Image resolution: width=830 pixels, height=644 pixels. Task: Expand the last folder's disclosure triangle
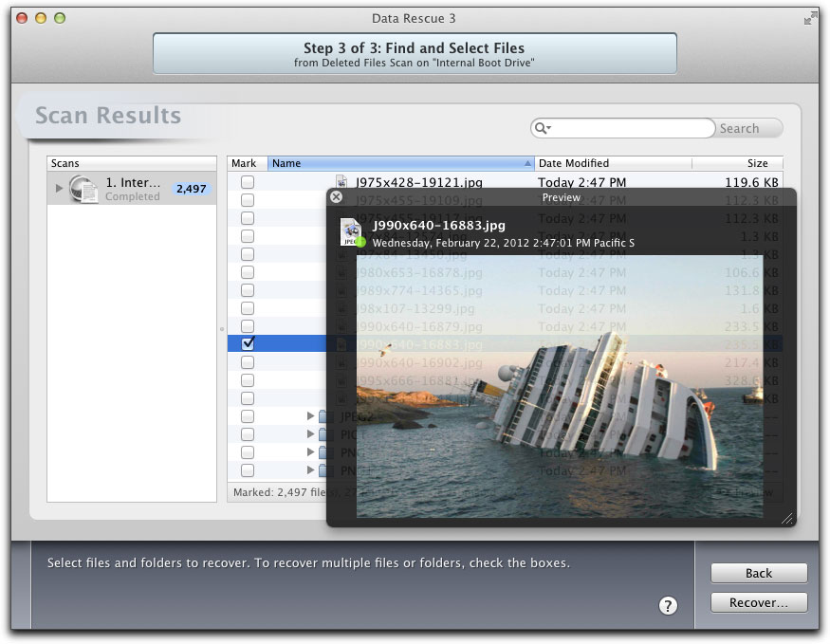(x=310, y=470)
